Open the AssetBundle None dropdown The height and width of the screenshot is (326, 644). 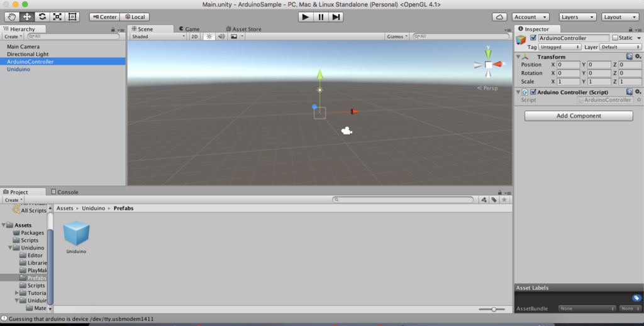(587, 308)
